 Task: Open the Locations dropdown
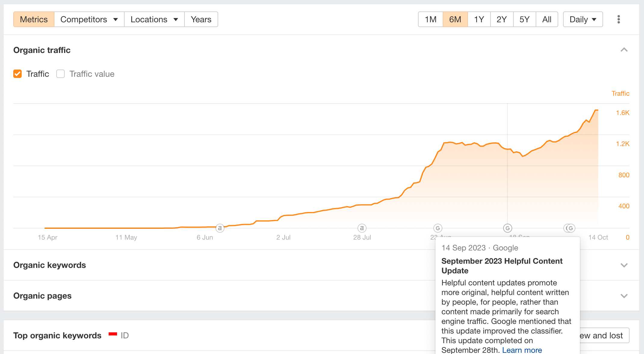[154, 19]
